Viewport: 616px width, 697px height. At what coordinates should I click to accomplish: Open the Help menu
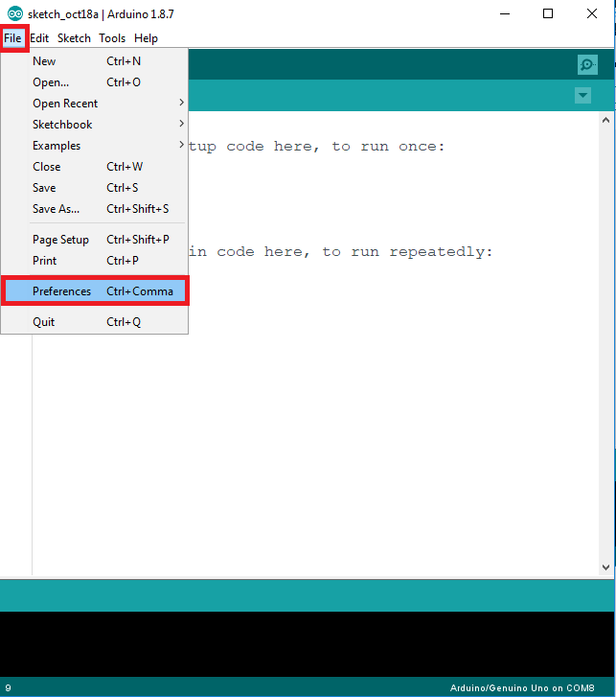146,38
